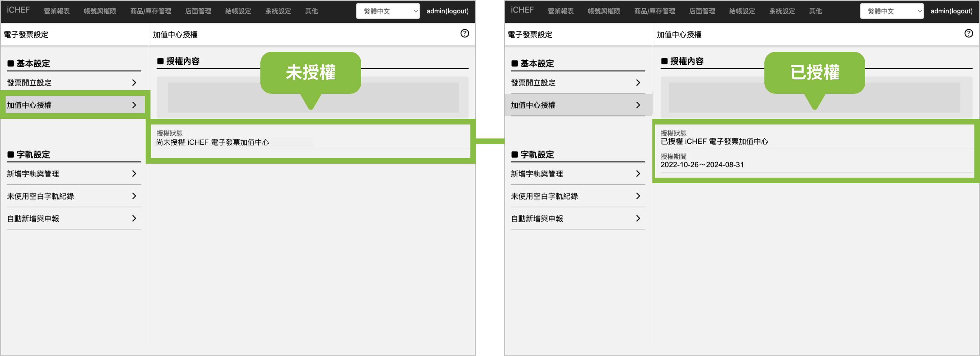Open the 繁體中文 language dropdown in the 未授權 window
Image resolution: width=980 pixels, height=356 pixels.
click(x=388, y=11)
